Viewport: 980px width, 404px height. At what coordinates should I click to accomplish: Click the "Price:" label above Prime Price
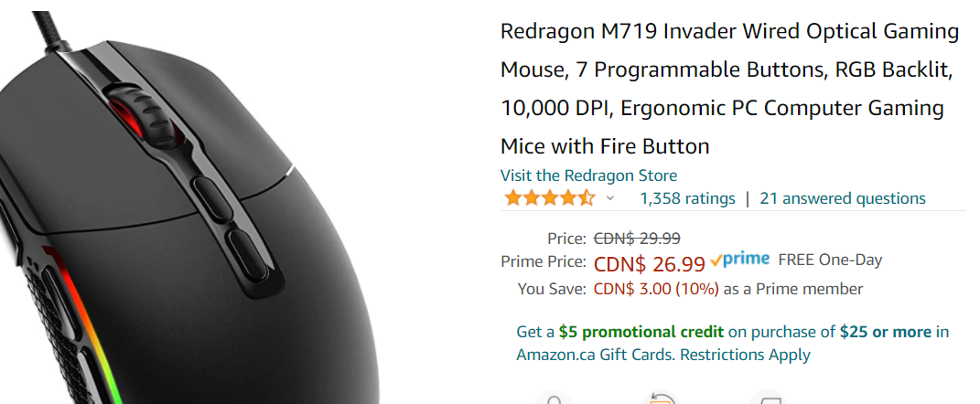pyautogui.click(x=565, y=239)
